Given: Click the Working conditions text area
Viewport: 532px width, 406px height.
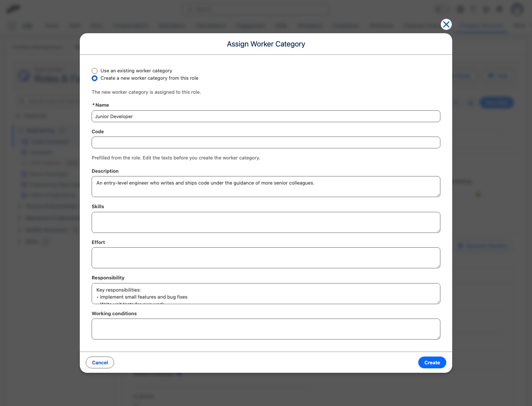Looking at the screenshot, I should (266, 329).
